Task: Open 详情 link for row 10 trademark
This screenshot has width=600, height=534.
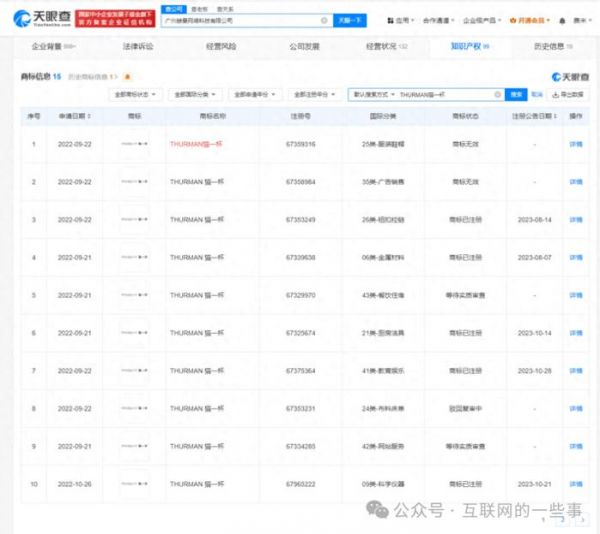Action: tap(575, 484)
